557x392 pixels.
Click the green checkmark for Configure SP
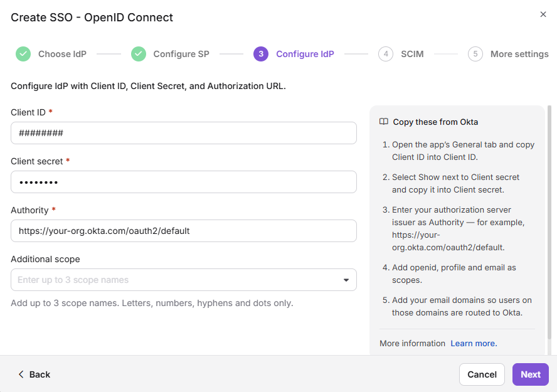[x=139, y=54]
